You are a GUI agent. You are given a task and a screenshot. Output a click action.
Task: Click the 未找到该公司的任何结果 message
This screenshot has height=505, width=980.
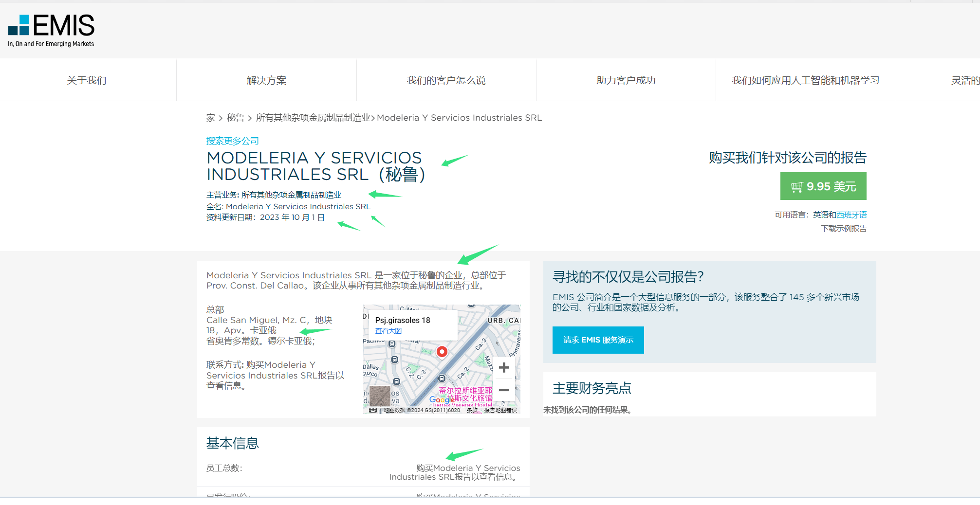click(588, 410)
